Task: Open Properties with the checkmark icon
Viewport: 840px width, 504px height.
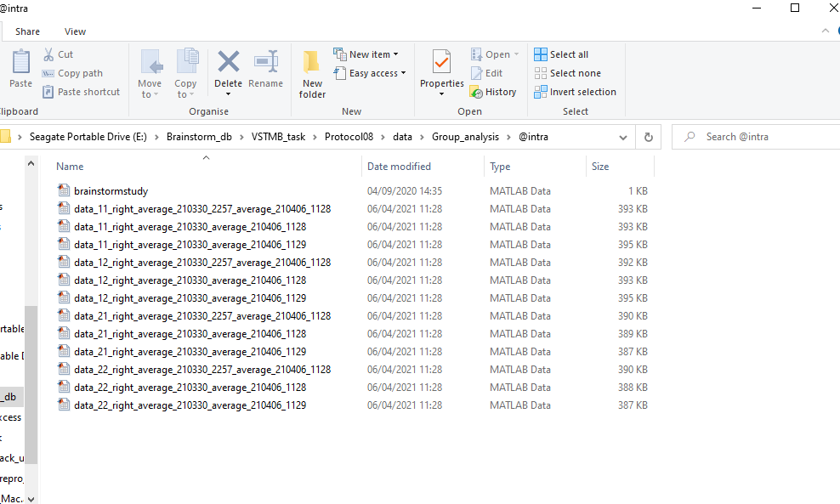Action: point(441,64)
